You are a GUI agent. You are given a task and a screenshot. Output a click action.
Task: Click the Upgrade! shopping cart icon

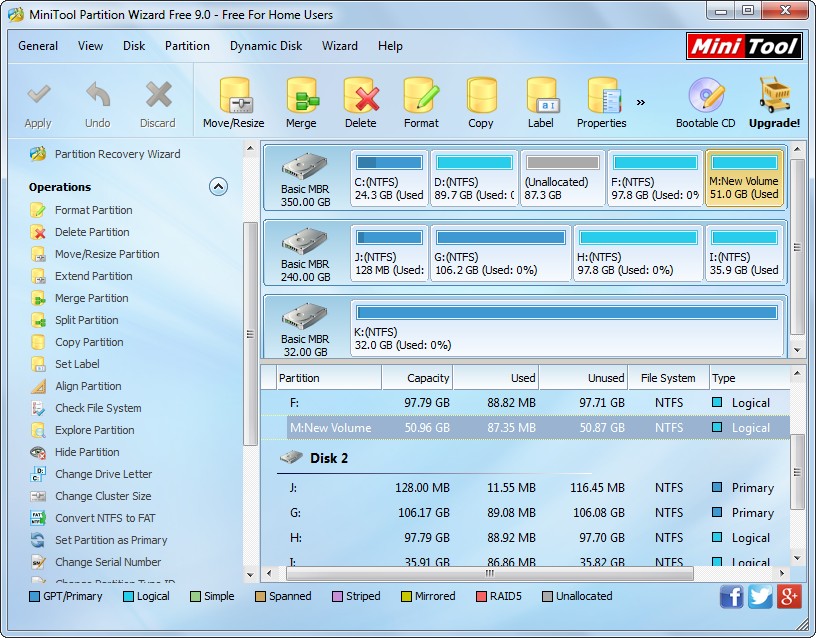coord(774,95)
